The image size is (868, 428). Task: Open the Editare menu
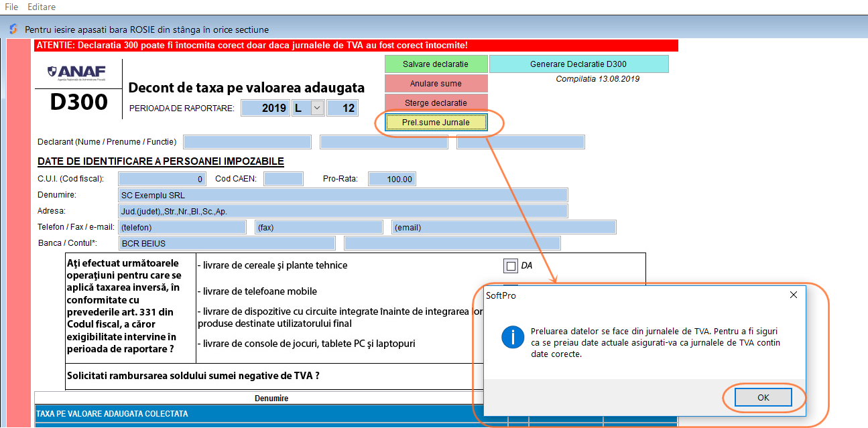click(x=42, y=7)
